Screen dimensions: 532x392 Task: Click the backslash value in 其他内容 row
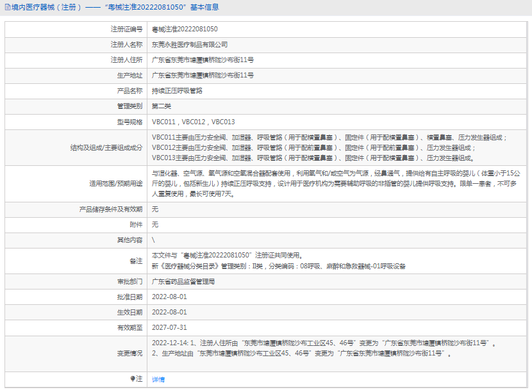click(153, 240)
